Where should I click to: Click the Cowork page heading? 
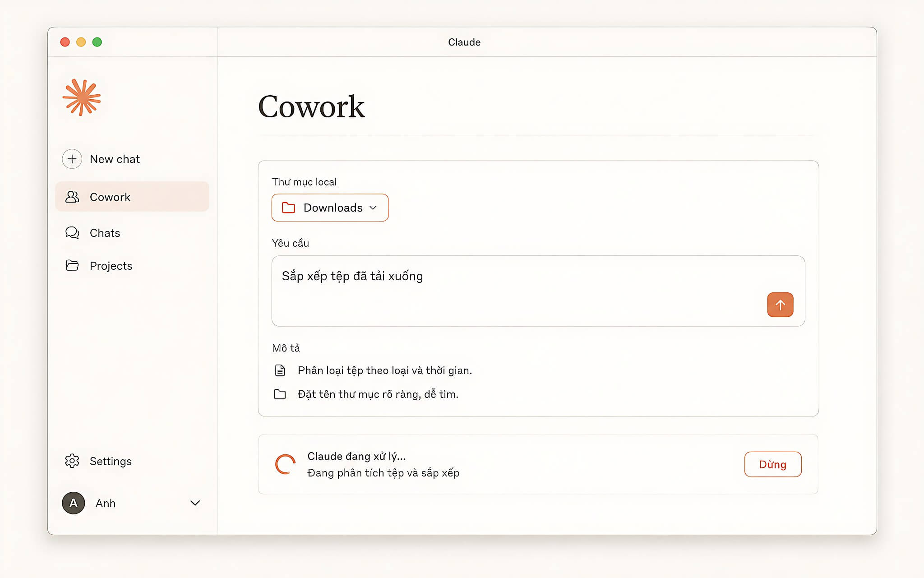[311, 107]
